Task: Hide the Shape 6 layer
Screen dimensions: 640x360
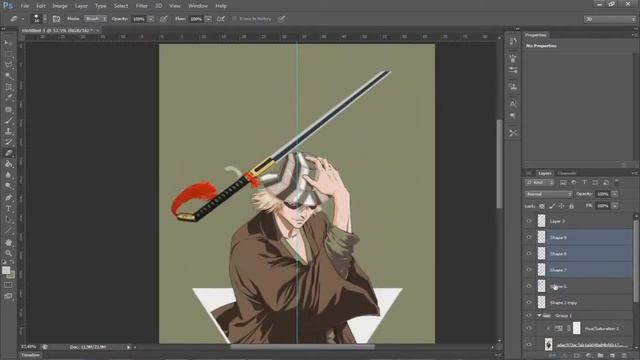Action: [529, 286]
